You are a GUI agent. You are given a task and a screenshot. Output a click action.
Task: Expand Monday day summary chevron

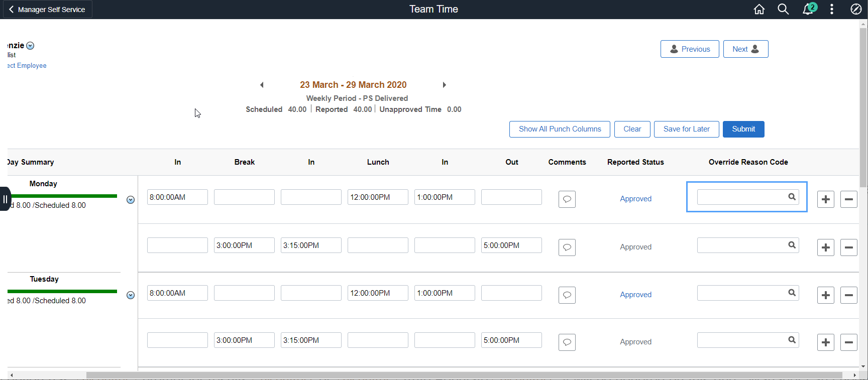[131, 200]
